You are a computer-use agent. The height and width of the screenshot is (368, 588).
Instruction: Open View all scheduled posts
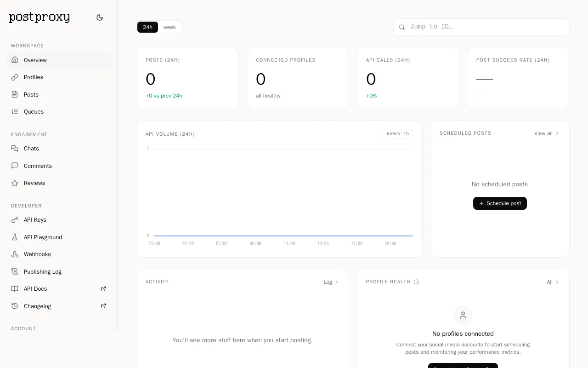pos(546,133)
